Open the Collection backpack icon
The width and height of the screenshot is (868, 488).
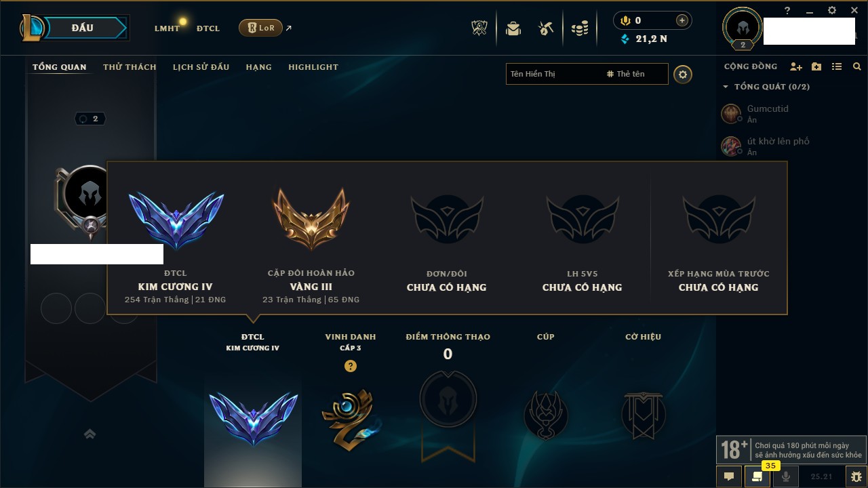tap(513, 28)
